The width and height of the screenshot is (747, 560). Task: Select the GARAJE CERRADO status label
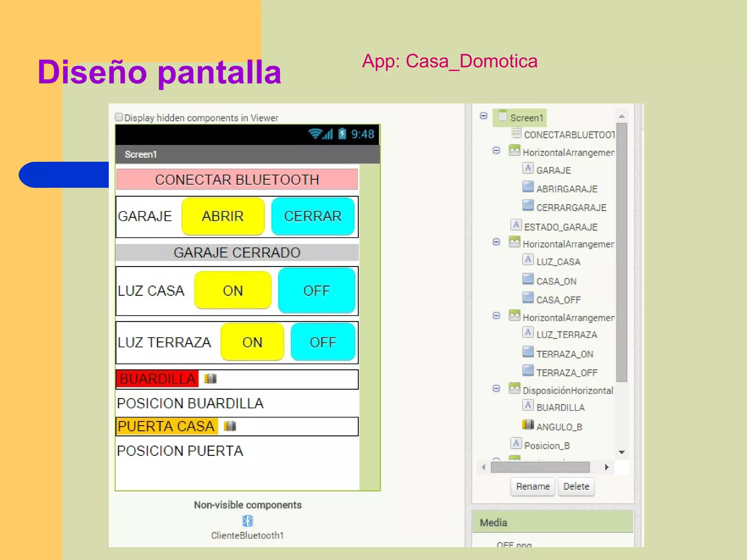tap(237, 252)
